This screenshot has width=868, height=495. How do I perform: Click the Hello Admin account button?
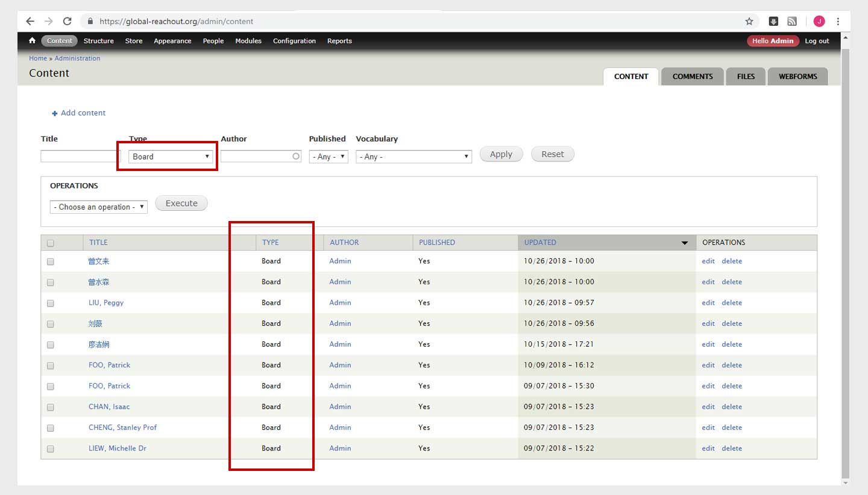click(773, 41)
